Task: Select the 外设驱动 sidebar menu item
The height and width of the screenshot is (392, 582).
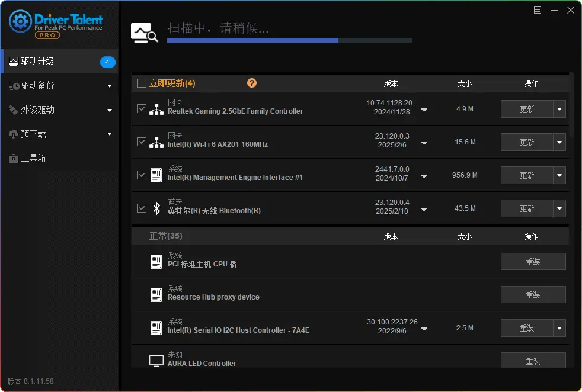Action: [x=59, y=110]
